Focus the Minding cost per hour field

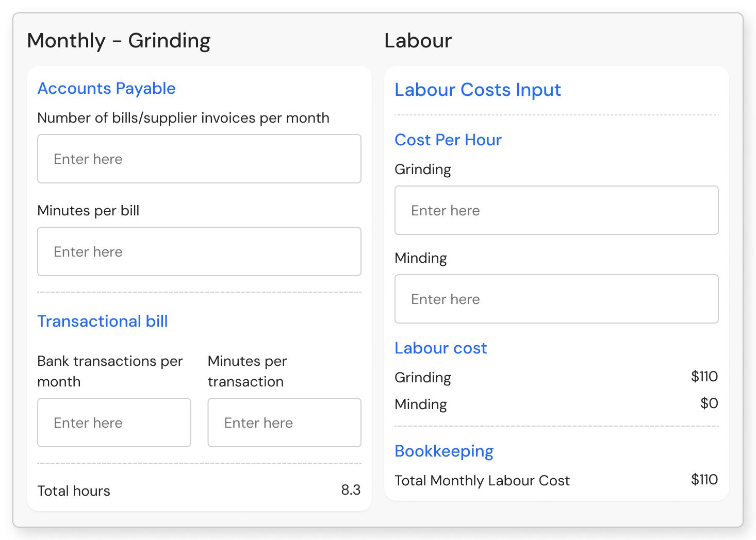556,299
